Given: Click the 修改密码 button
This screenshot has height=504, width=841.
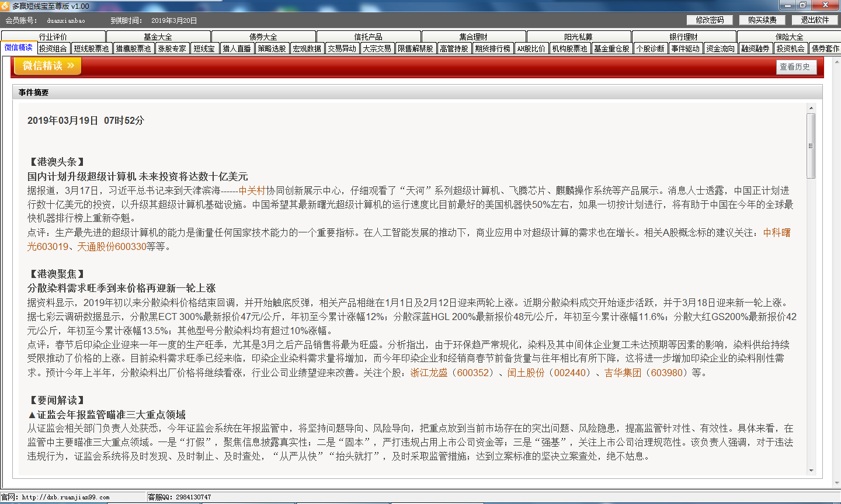Looking at the screenshot, I should [x=710, y=20].
